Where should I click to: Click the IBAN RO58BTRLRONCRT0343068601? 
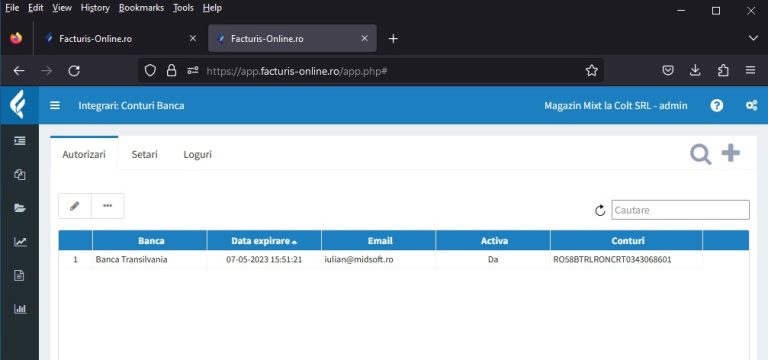tap(612, 260)
